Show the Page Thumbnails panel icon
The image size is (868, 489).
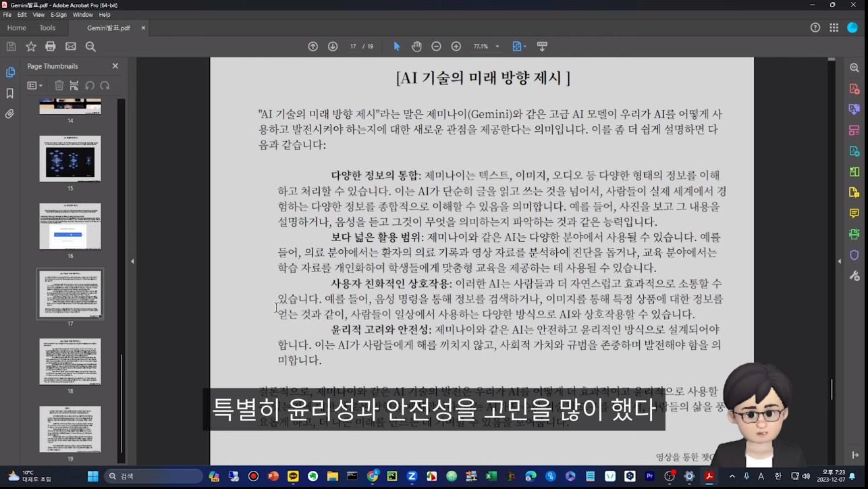(10, 72)
